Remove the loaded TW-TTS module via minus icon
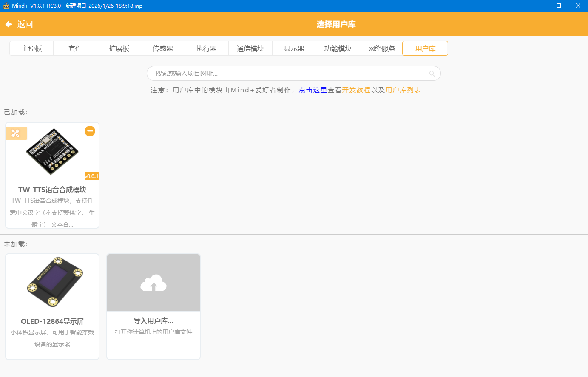 point(90,131)
